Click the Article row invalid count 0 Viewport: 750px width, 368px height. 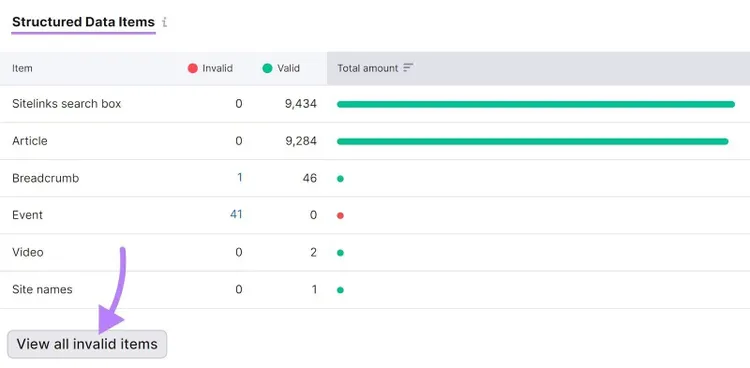239,141
